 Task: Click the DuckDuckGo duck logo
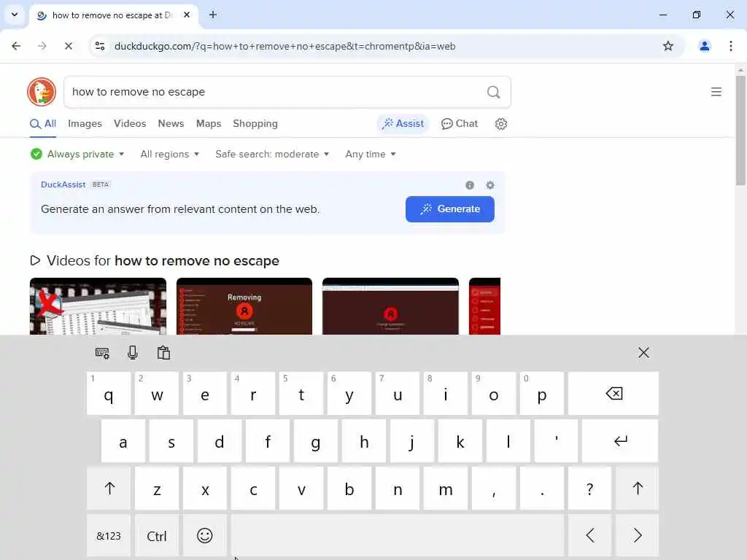click(42, 92)
